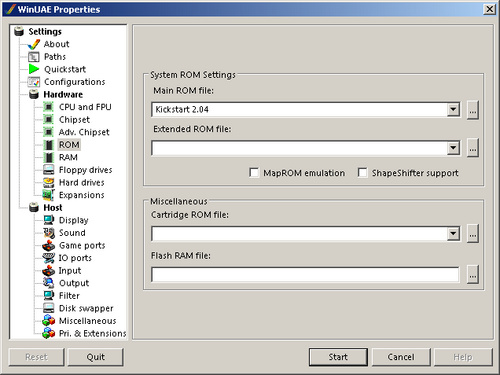
Task: Select the Floppy drives label
Action: [x=86, y=170]
